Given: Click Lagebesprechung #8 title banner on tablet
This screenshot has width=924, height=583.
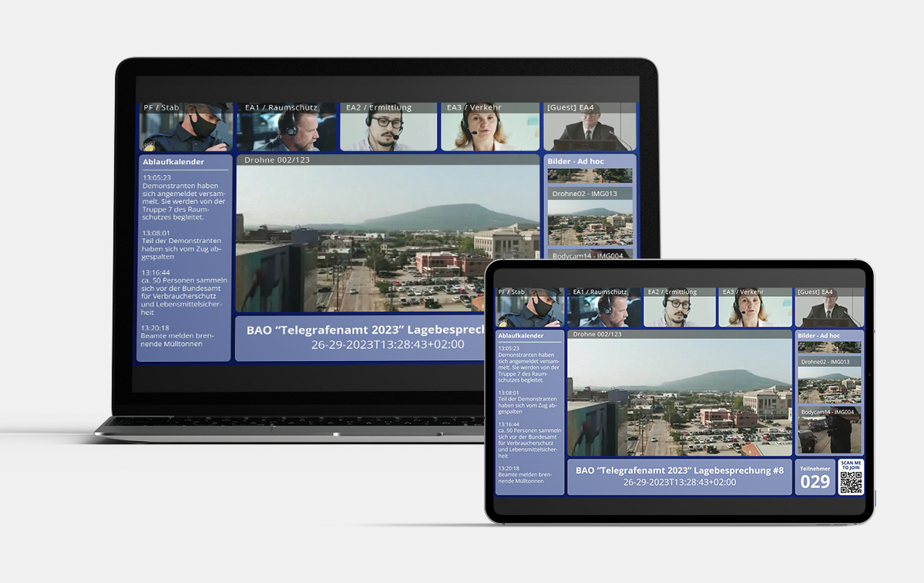Looking at the screenshot, I should point(680,476).
